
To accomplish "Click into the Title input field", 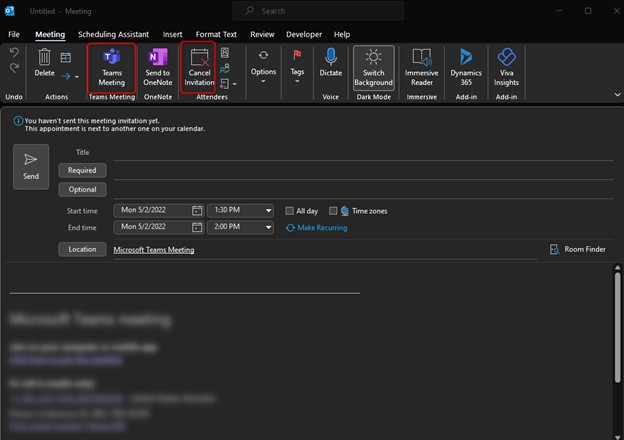I will tap(320, 153).
